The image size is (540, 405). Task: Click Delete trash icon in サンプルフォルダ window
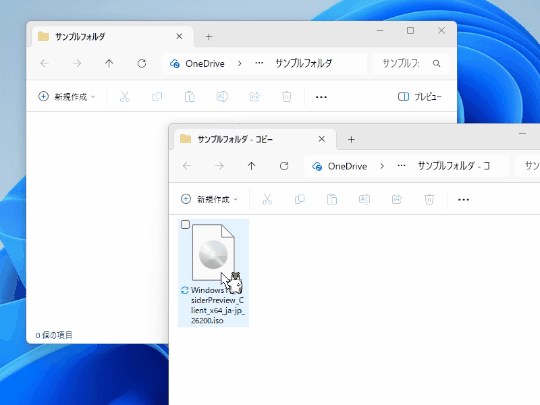tap(287, 97)
